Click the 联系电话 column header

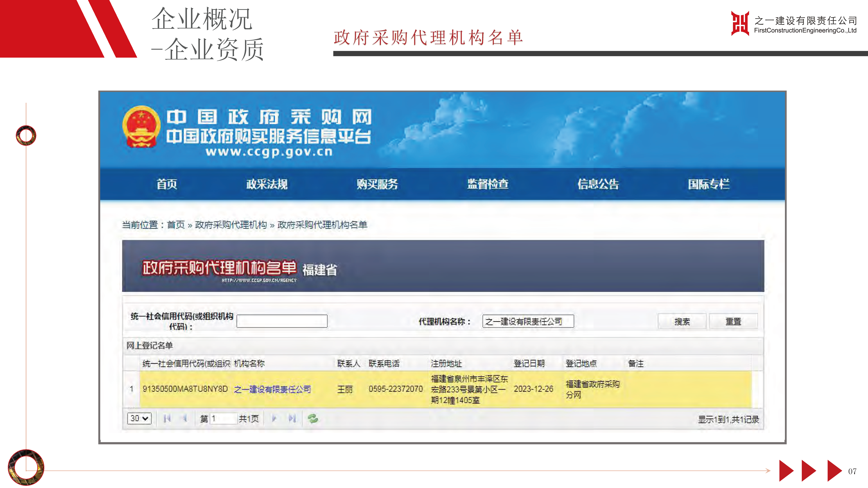(x=384, y=363)
